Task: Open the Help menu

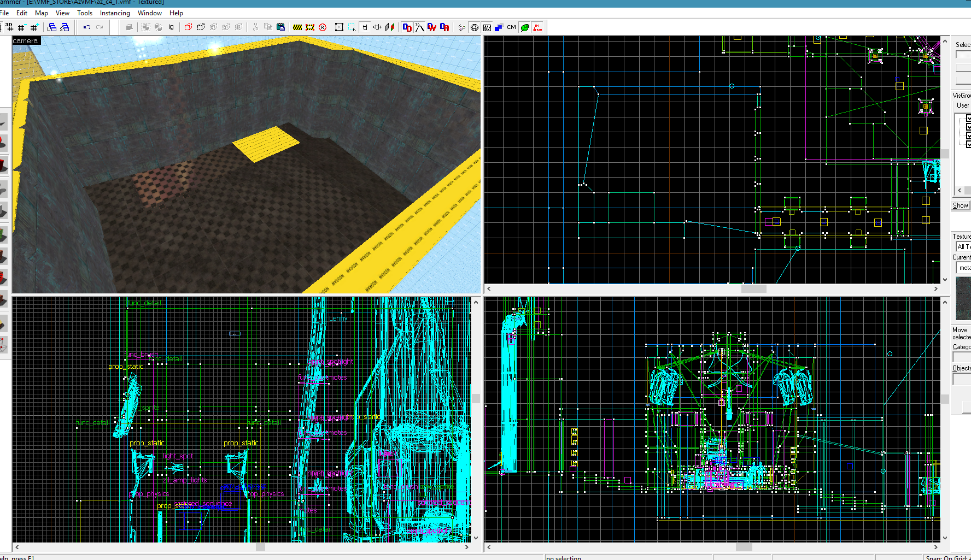Action: 176,13
